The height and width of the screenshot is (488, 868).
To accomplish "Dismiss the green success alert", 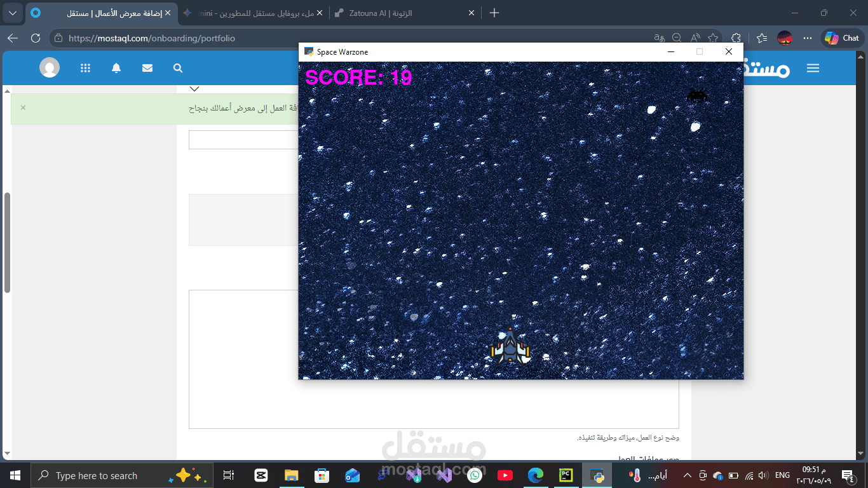I will coord(23,107).
